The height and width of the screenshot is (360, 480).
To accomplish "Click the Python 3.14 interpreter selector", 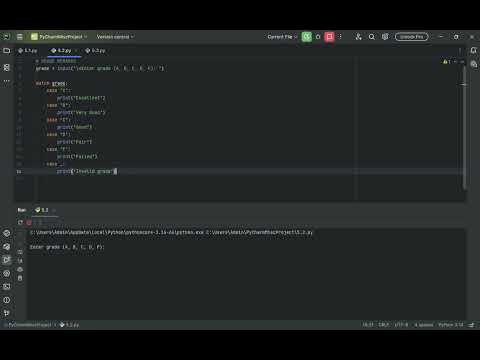I will click(451, 325).
